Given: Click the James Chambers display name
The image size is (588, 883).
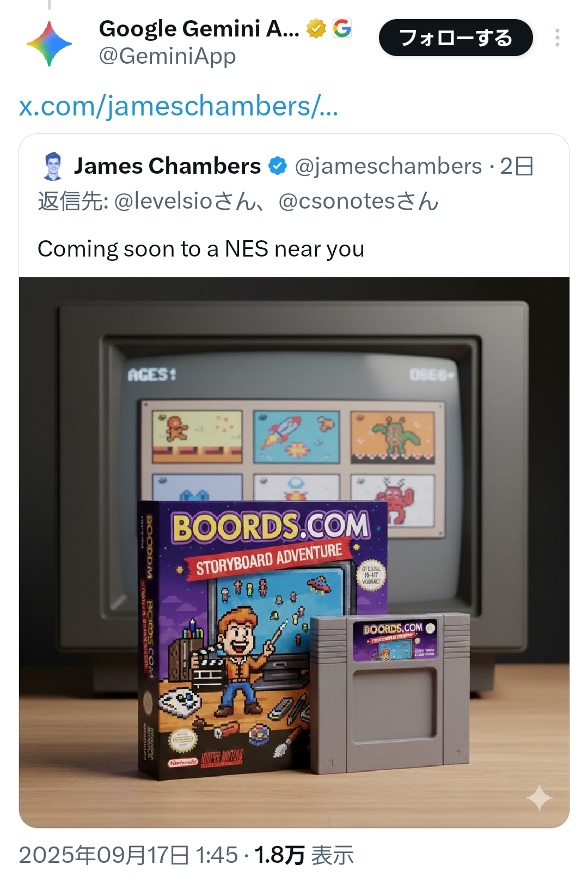Looking at the screenshot, I should (x=168, y=166).
